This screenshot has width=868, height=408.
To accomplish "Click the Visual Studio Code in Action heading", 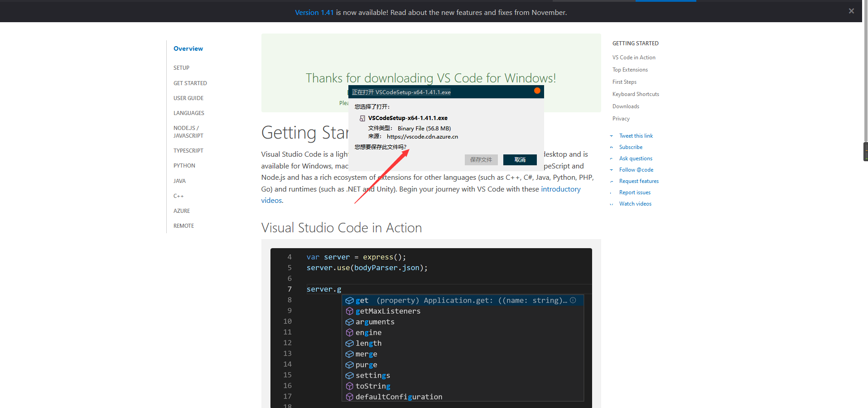I will 342,228.
